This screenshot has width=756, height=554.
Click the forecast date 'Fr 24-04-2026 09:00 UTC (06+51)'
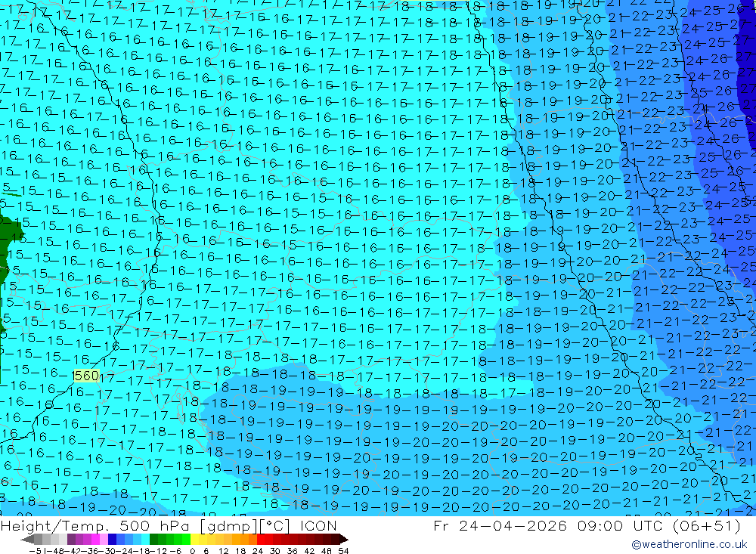(587, 525)
